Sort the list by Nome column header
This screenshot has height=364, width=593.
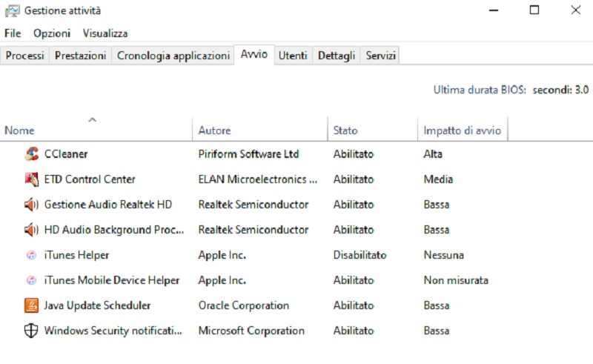point(20,130)
